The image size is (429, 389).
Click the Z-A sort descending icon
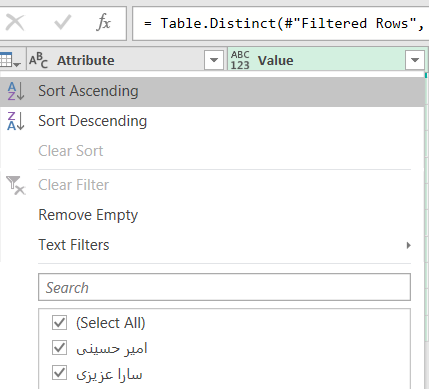[x=16, y=121]
